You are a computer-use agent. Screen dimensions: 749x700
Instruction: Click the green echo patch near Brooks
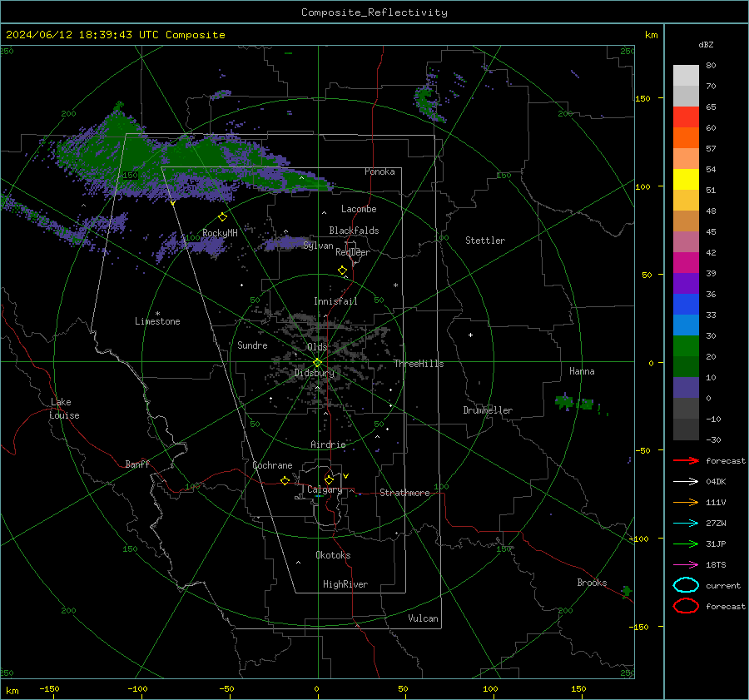click(626, 591)
